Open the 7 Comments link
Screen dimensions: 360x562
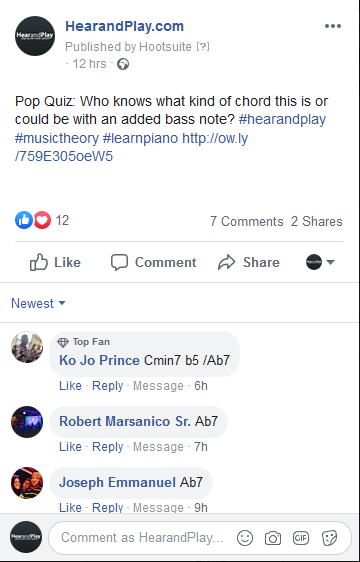tap(247, 221)
